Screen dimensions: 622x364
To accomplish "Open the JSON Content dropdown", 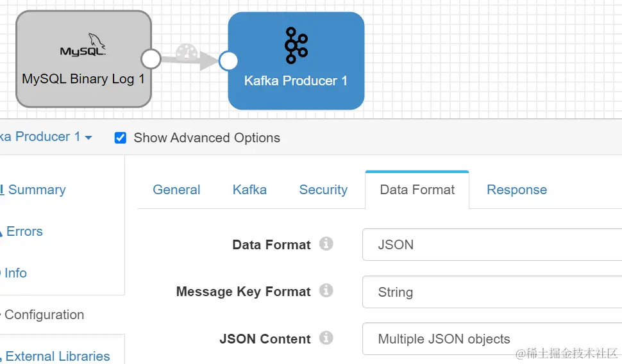I will point(491,339).
